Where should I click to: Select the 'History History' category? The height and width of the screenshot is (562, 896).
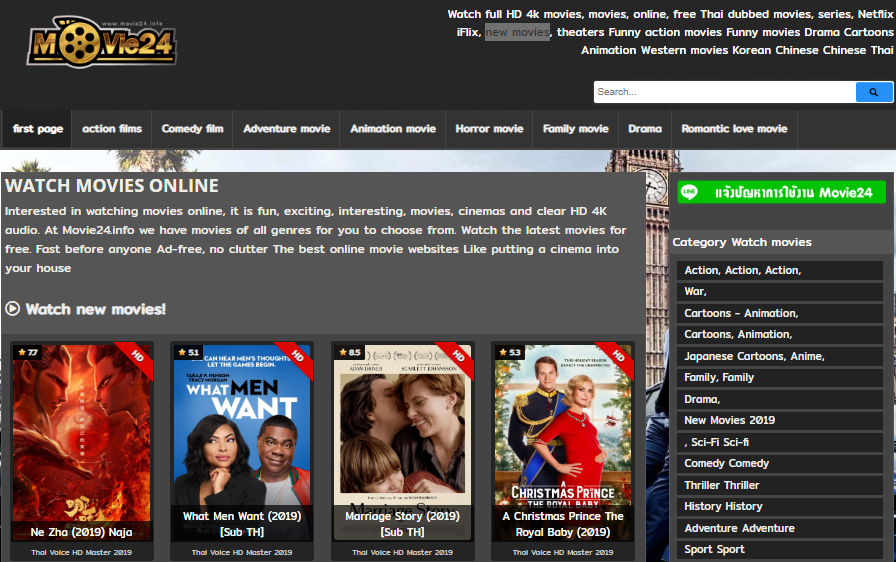coord(780,506)
